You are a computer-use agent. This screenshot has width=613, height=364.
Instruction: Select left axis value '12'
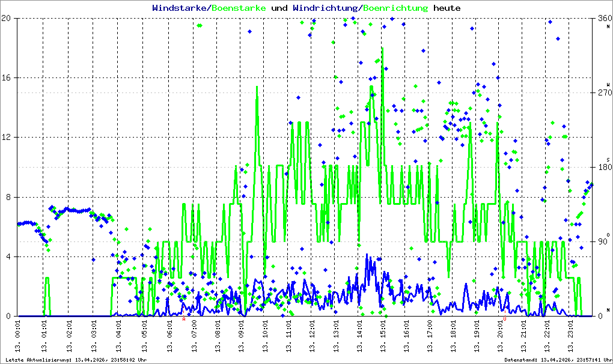coord(6,138)
